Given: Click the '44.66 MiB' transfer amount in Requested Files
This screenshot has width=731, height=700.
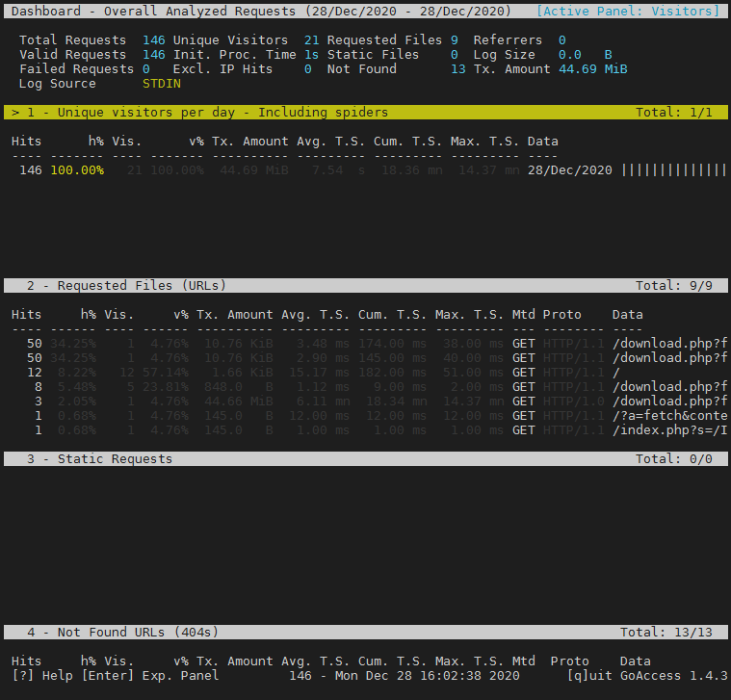Looking at the screenshot, I should click(238, 402).
